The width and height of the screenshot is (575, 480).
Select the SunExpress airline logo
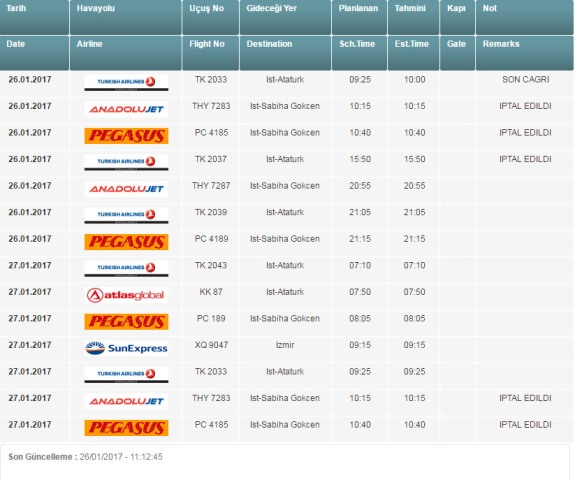coord(126,348)
